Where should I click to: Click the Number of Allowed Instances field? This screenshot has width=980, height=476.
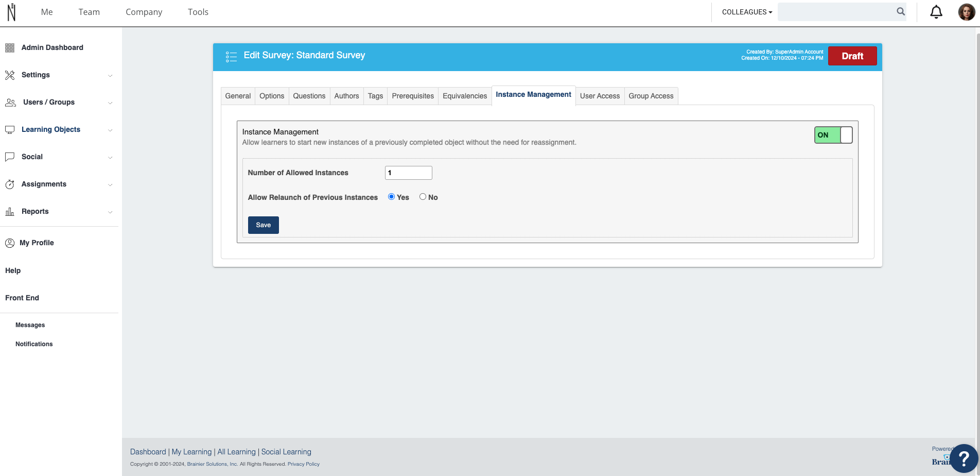coord(409,173)
